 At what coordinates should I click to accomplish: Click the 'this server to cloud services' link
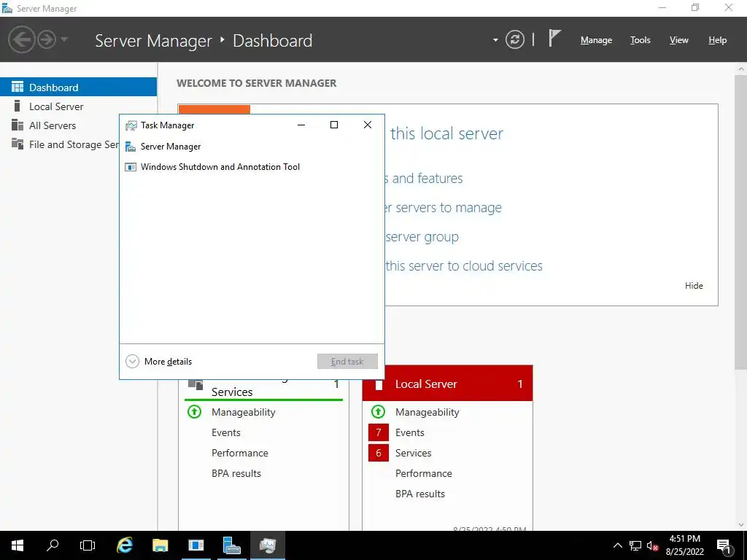pyautogui.click(x=464, y=265)
